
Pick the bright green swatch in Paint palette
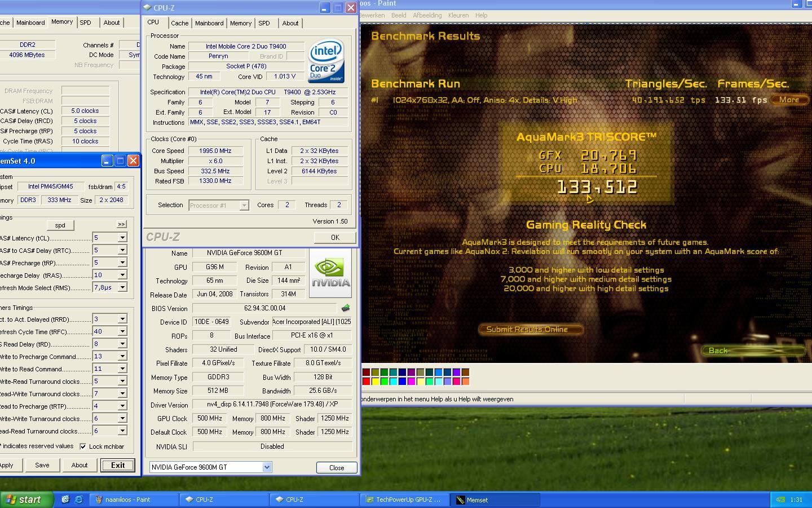coord(385,382)
